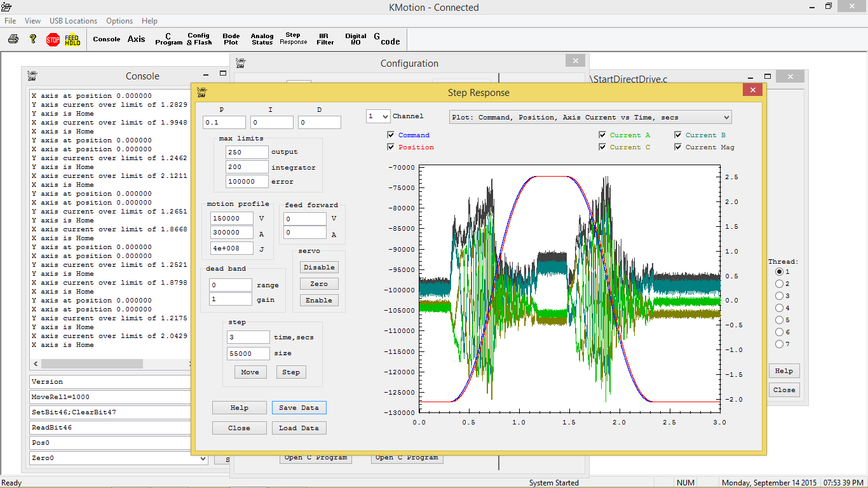The image size is (868, 488).
Task: Open the Bode Plot screen
Action: [231, 39]
